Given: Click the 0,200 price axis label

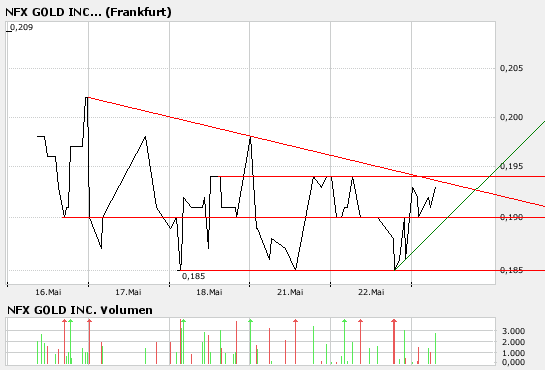Looking at the screenshot, I should tap(511, 117).
